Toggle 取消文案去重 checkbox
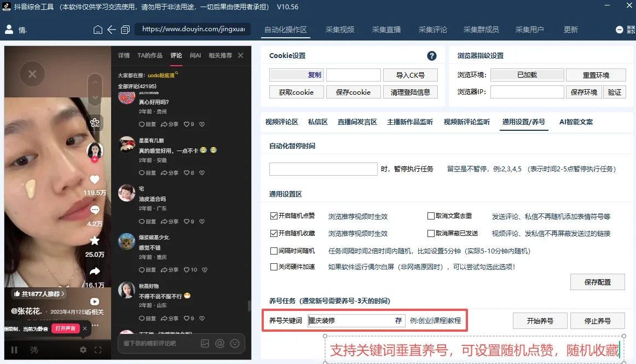 click(x=431, y=216)
